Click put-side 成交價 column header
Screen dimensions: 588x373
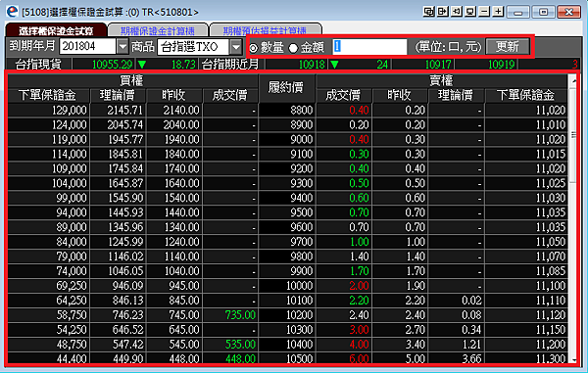pos(343,95)
